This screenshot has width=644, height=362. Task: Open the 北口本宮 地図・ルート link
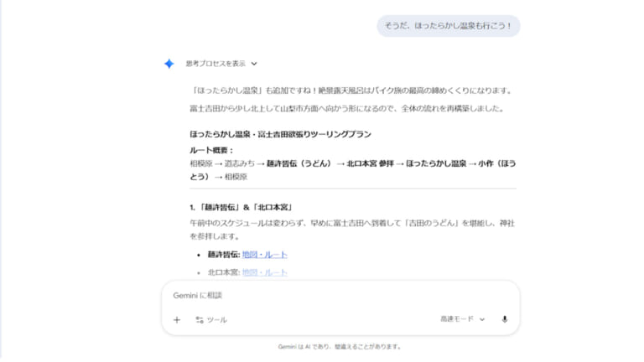click(264, 272)
